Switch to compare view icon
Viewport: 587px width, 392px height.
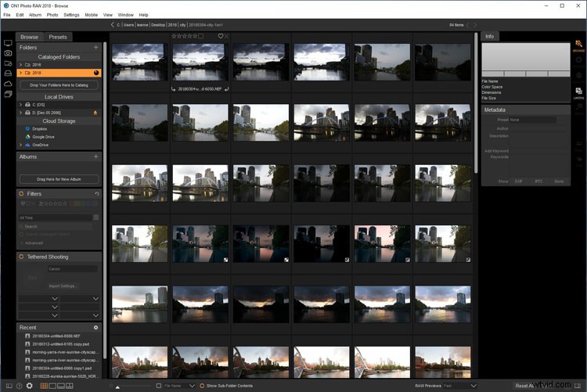(x=70, y=386)
